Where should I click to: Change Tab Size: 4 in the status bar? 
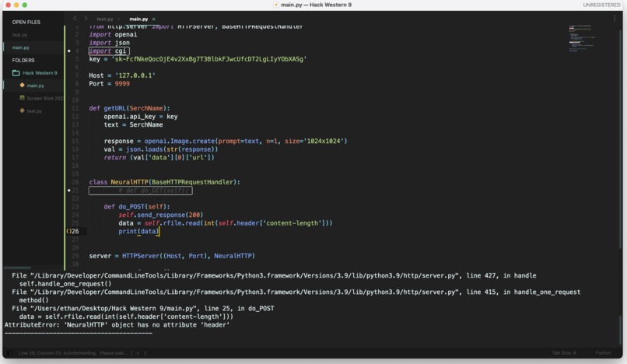point(564,353)
